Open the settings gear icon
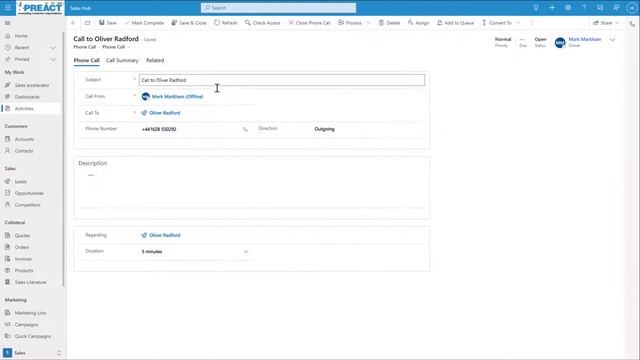Viewport: 640px width, 360px height. pyautogui.click(x=568, y=8)
